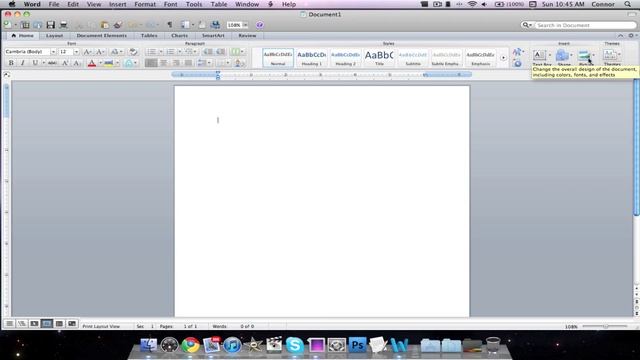Decrease font size with the shrink icon

pyautogui.click(x=99, y=52)
